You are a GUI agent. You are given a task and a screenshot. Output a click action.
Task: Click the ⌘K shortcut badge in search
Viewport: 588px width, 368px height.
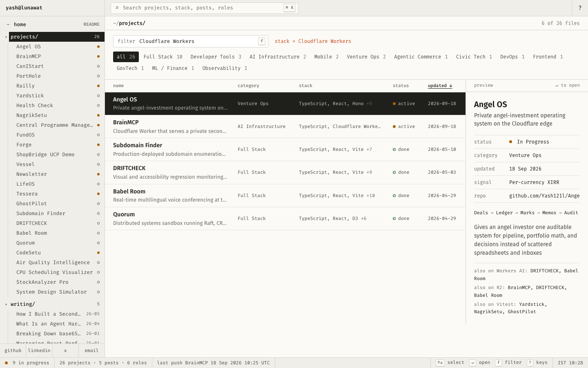290,8
